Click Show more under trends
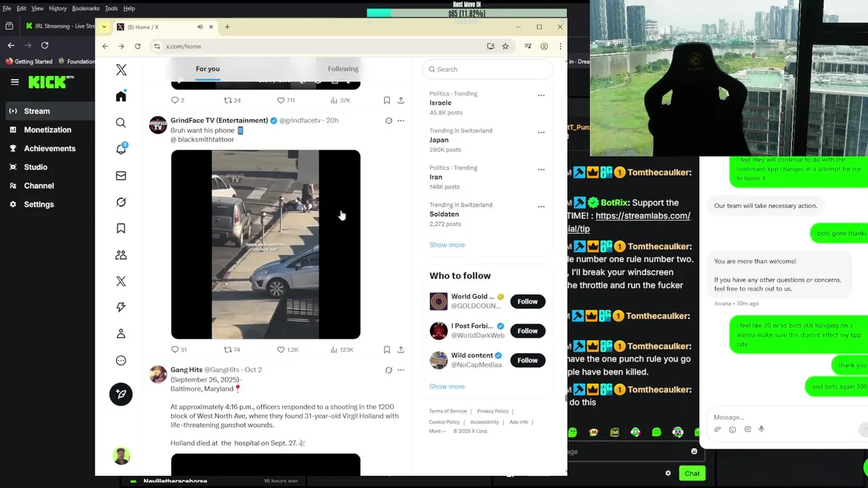The width and height of the screenshot is (868, 488). (x=447, y=245)
